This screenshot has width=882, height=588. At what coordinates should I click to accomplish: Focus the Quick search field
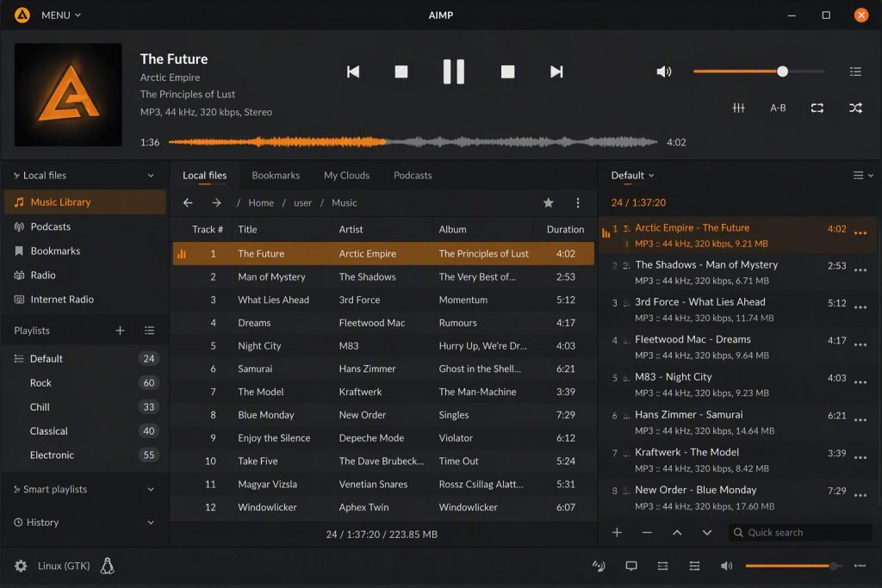point(800,532)
